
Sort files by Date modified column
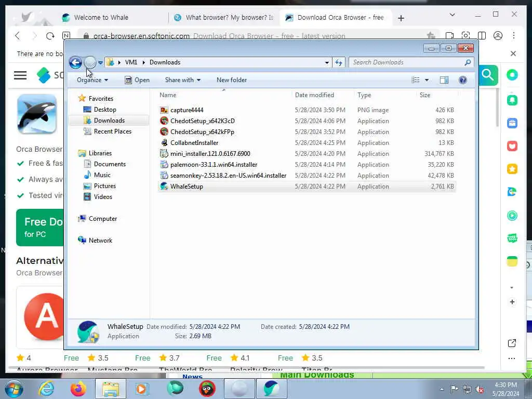[323, 95]
